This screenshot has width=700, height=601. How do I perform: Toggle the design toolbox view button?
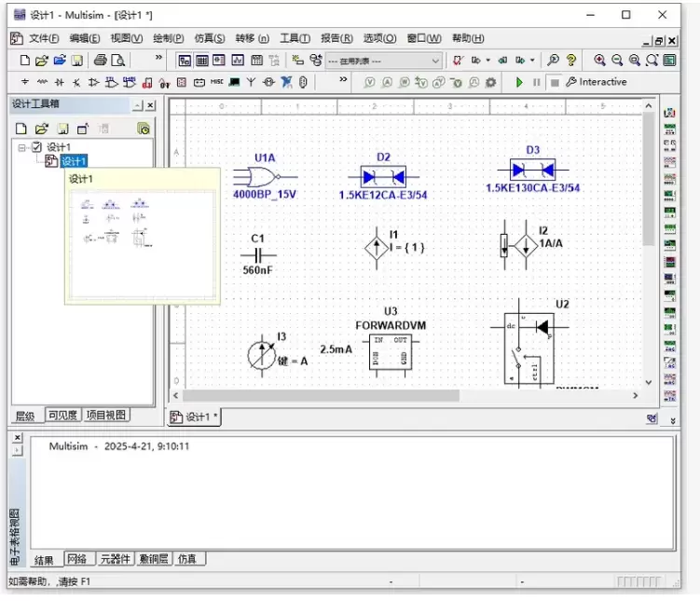185,61
